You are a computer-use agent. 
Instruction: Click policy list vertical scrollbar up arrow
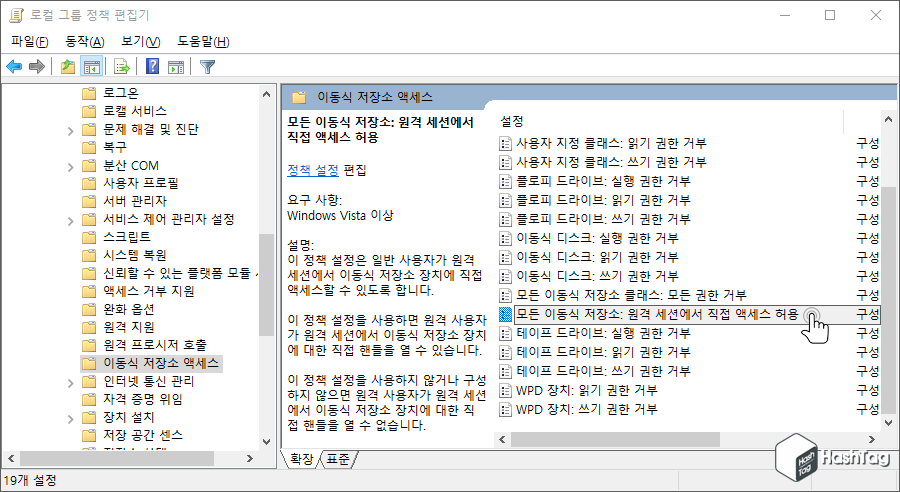pos(889,120)
